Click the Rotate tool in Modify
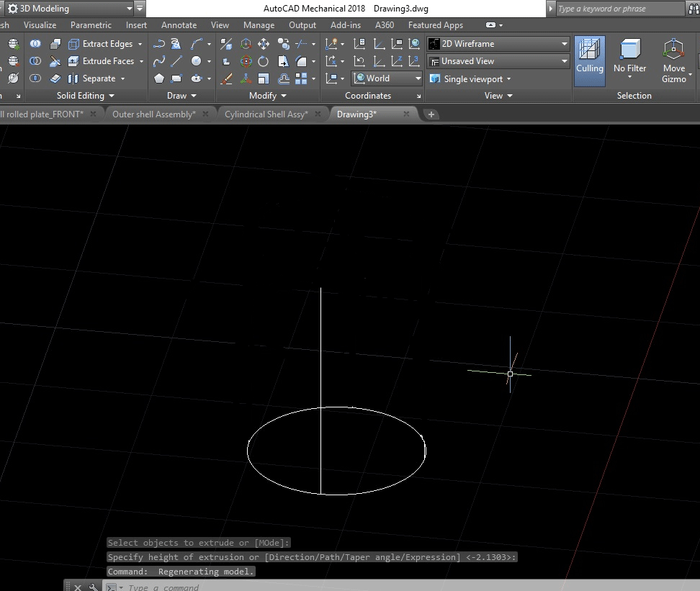Screen dimensions: 700x591 pyautogui.click(x=264, y=61)
